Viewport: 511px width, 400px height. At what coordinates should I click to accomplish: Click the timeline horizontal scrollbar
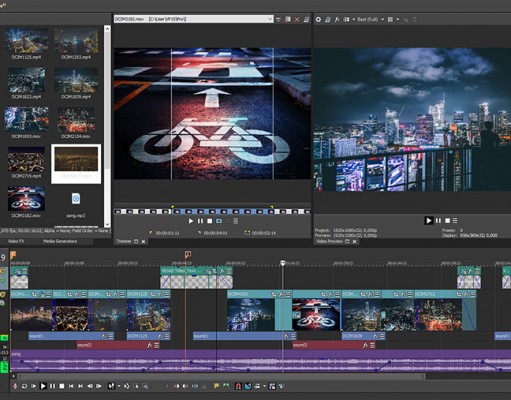tap(221, 376)
